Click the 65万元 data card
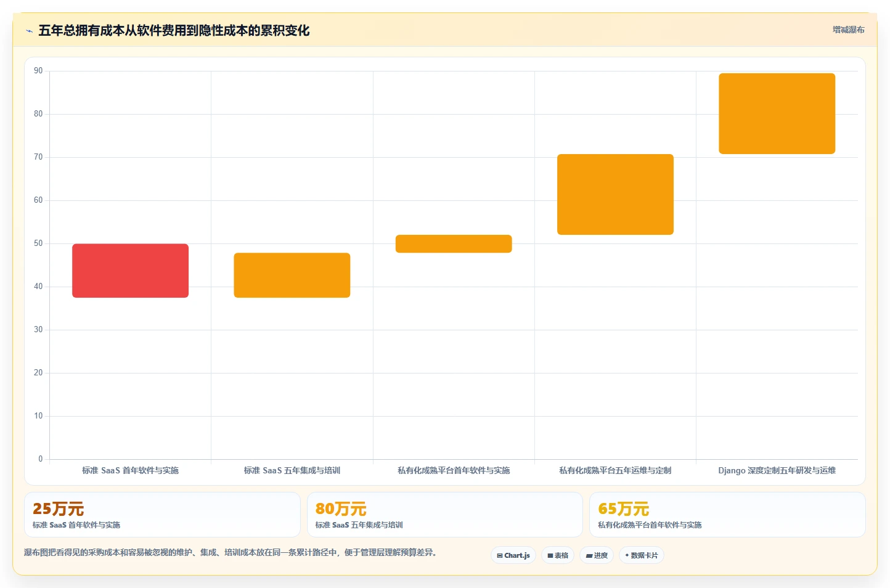This screenshot has width=890, height=588. coord(727,515)
